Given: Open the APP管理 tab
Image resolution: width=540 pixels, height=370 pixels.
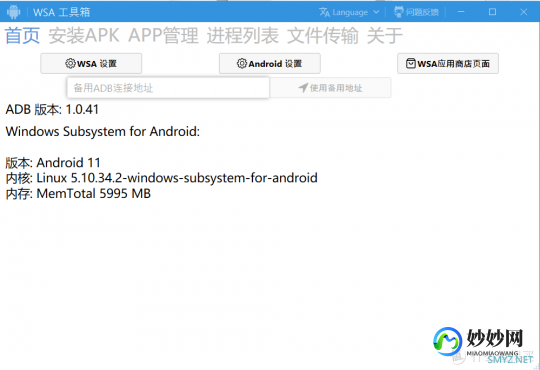Looking at the screenshot, I should coord(163,35).
